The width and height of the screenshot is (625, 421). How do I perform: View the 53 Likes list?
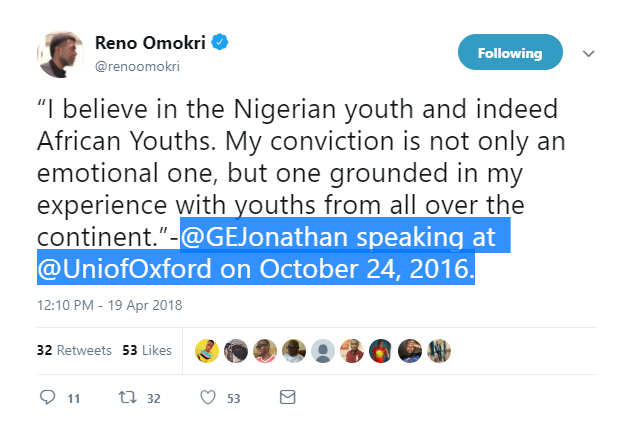(x=146, y=351)
